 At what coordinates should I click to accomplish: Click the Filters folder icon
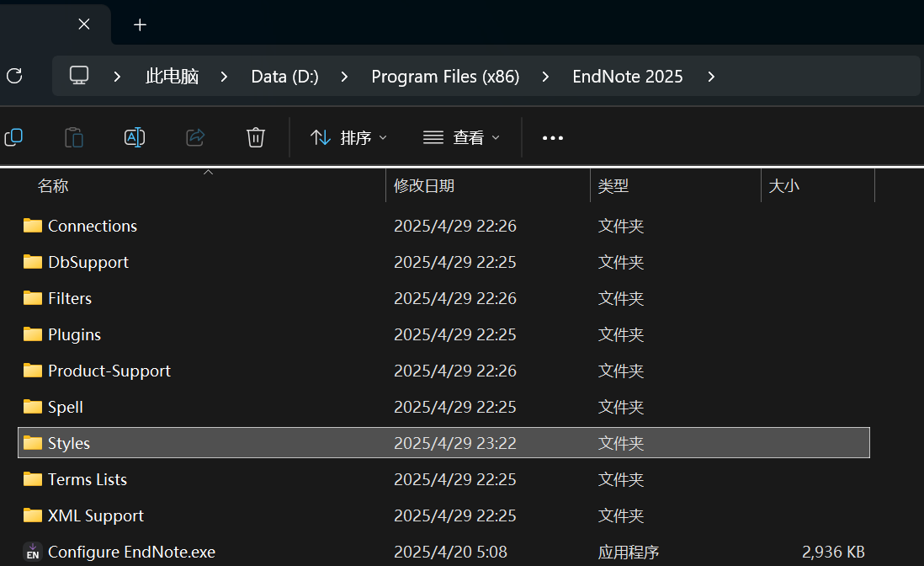tap(33, 298)
